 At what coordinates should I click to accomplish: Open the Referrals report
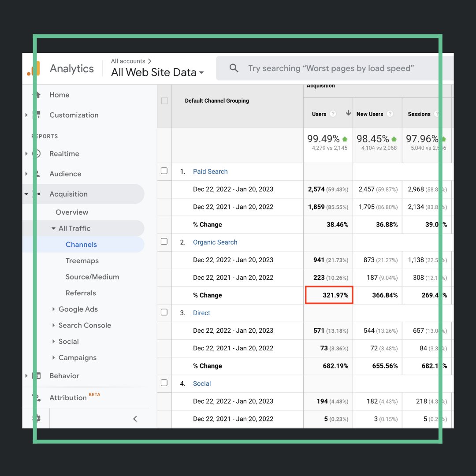(81, 293)
